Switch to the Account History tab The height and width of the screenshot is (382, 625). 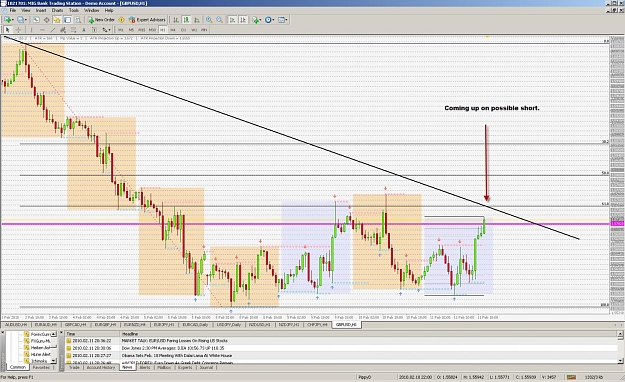pos(101,368)
